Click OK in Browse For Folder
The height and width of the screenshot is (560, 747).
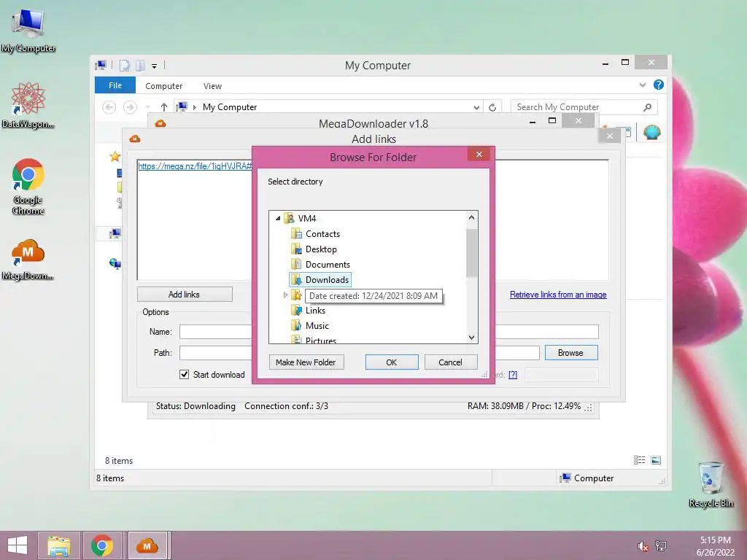392,362
